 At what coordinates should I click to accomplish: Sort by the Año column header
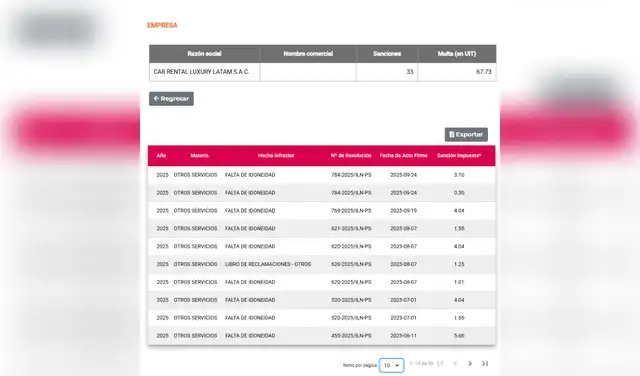161,156
